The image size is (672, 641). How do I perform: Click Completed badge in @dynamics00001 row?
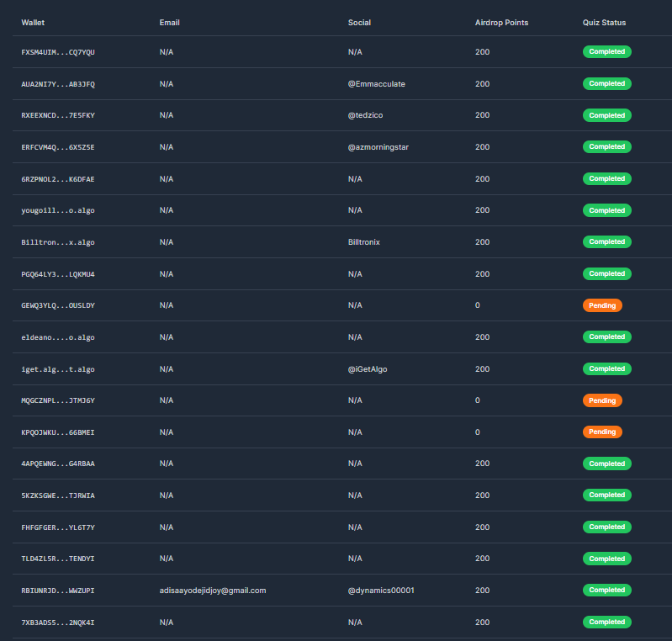tap(607, 590)
